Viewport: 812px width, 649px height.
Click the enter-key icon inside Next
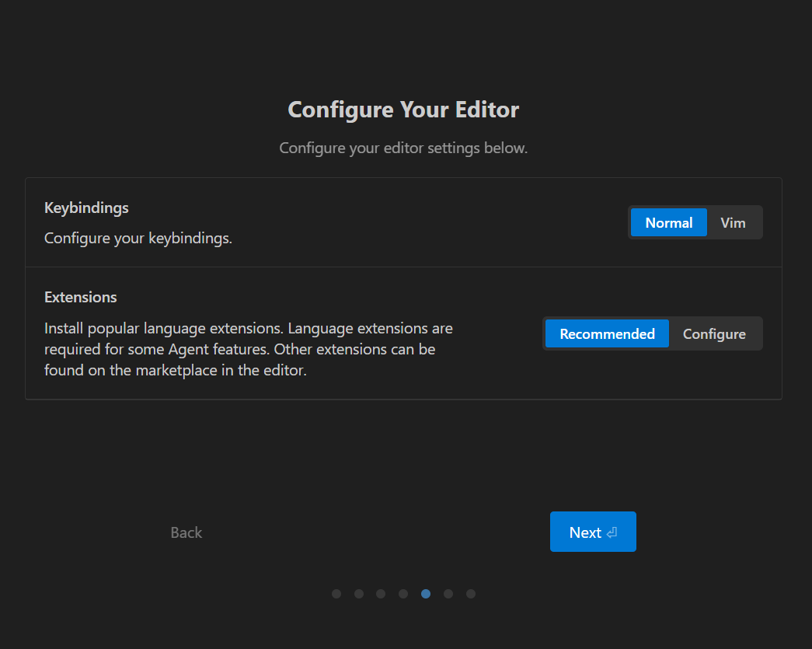(x=612, y=532)
